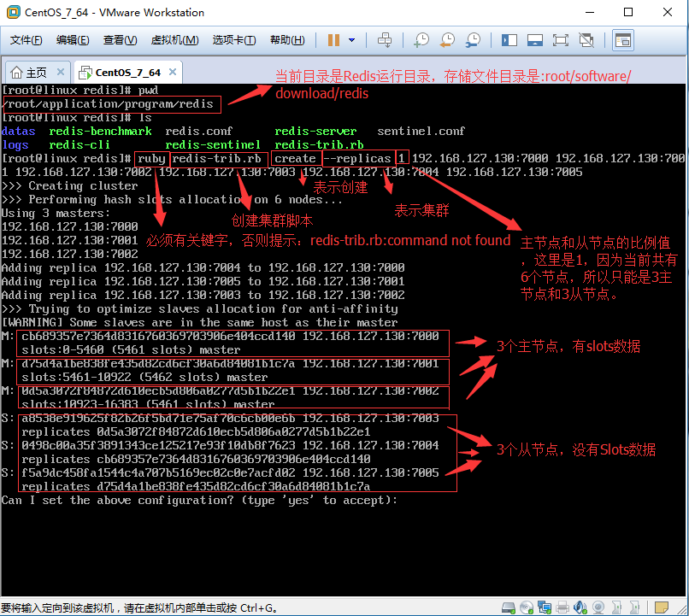Viewport: 689px width, 616px height.
Task: Close the 主页 tab
Action: pos(61,72)
